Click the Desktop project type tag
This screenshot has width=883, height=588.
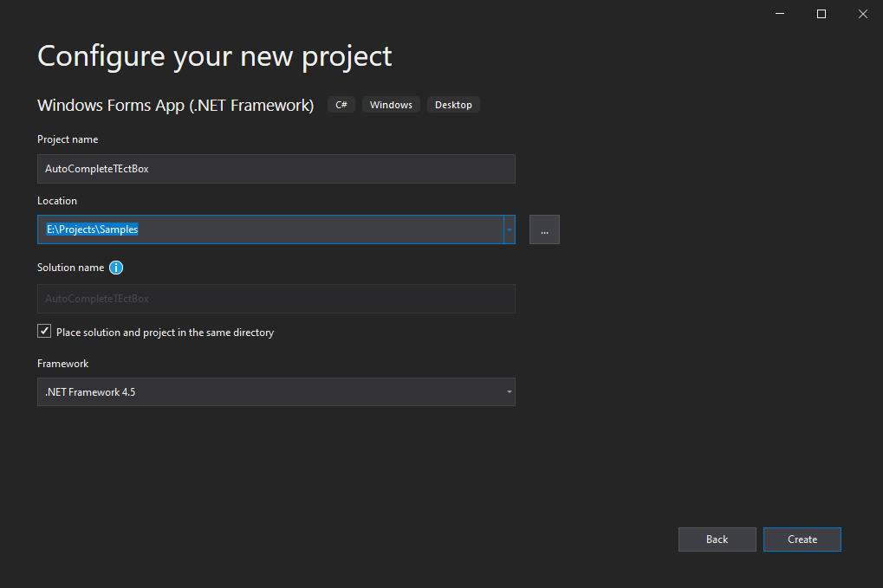(x=453, y=105)
